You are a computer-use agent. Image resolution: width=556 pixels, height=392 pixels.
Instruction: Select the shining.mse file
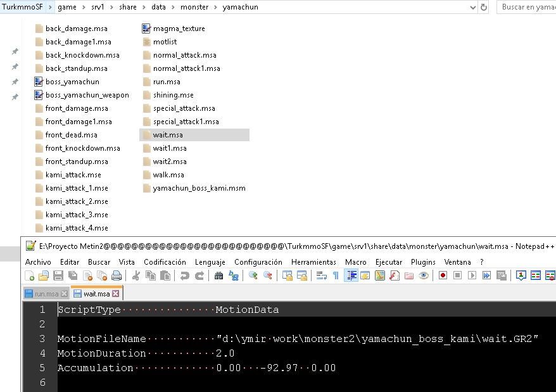[168, 95]
